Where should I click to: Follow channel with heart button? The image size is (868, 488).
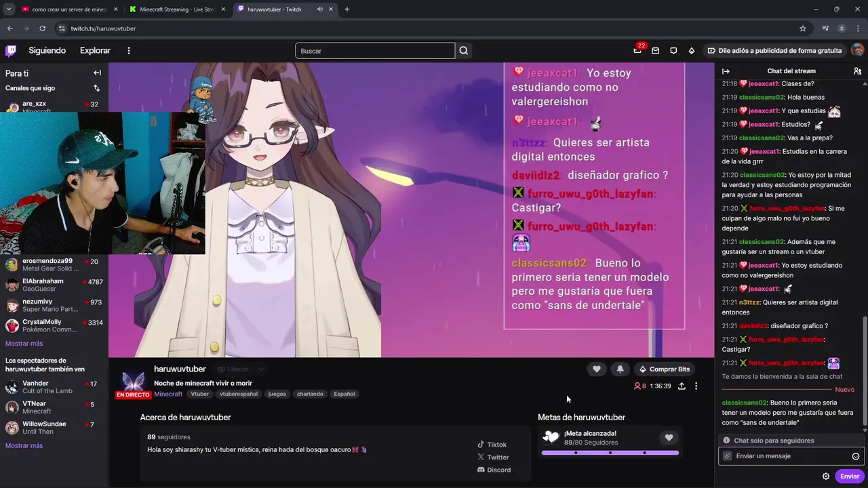click(597, 369)
